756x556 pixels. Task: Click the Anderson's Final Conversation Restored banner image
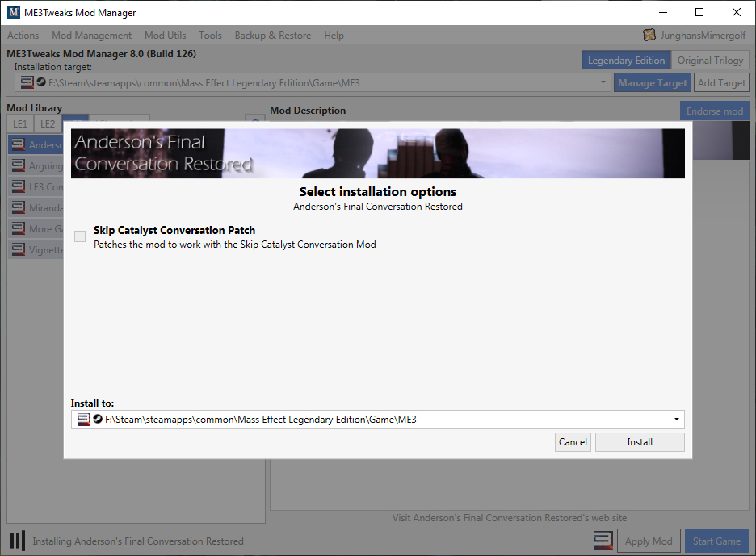377,153
